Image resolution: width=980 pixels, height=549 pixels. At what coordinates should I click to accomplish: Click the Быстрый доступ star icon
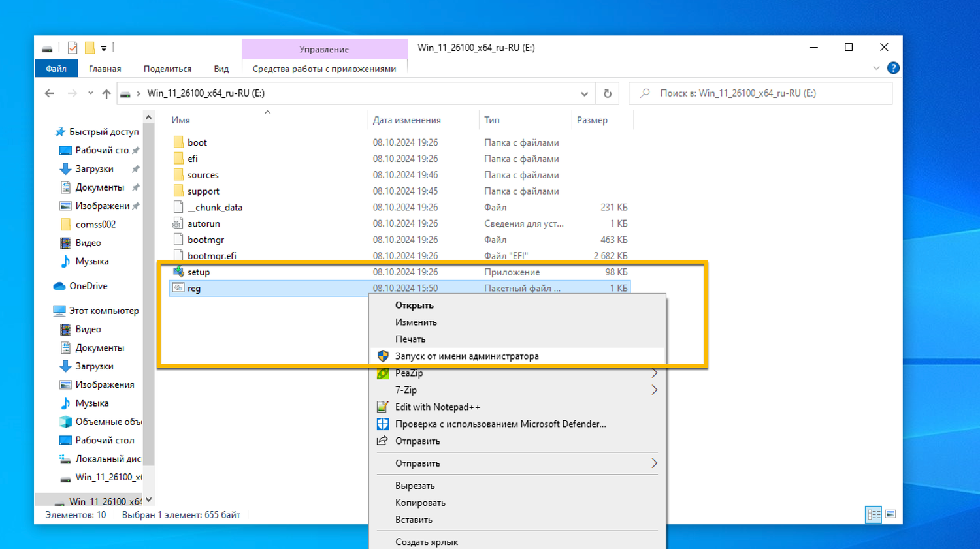[x=60, y=132]
